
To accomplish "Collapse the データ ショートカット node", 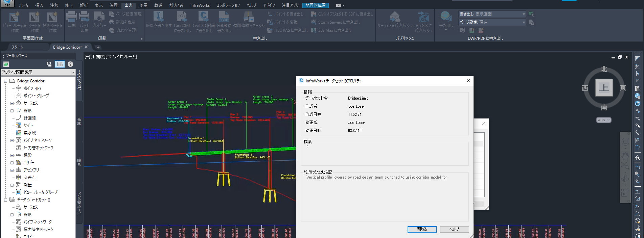I will [x=5, y=200].
